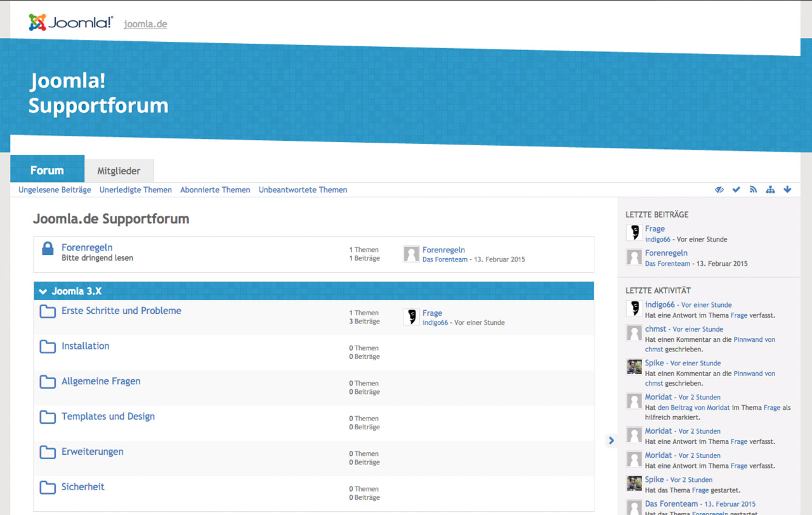Click the folder icon next to Erweiterungen
Image resolution: width=812 pixels, height=515 pixels.
point(48,452)
